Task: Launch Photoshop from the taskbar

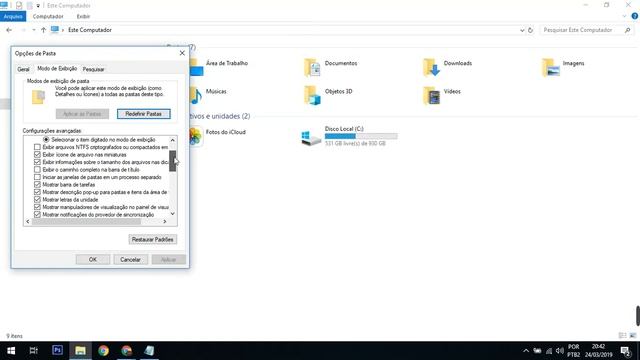Action: click(x=57, y=351)
